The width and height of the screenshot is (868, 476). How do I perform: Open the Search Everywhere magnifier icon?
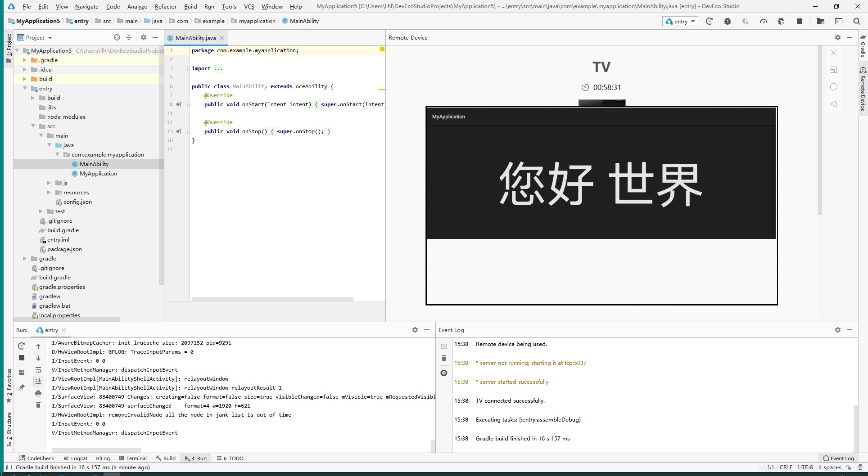(x=856, y=21)
